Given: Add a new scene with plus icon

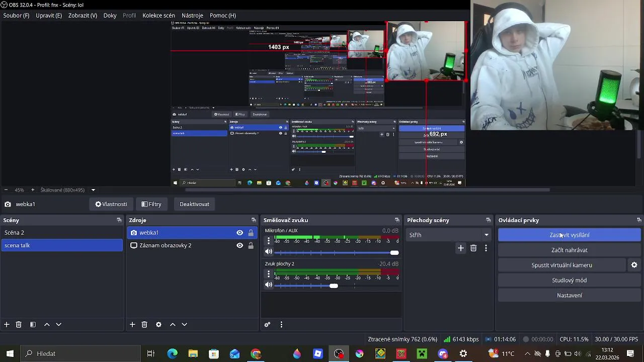Looking at the screenshot, I should (x=7, y=325).
